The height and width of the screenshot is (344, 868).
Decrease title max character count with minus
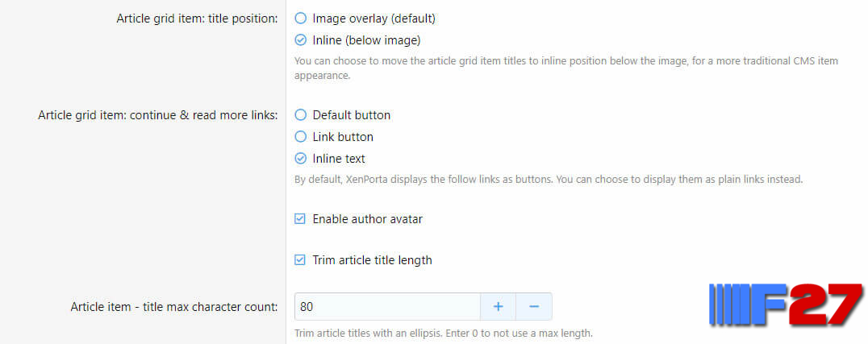click(x=534, y=306)
